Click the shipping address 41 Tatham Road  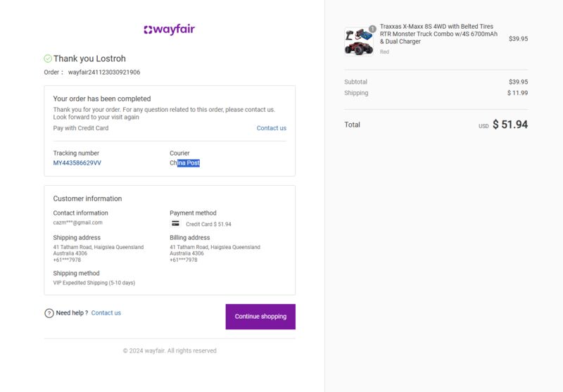point(99,253)
